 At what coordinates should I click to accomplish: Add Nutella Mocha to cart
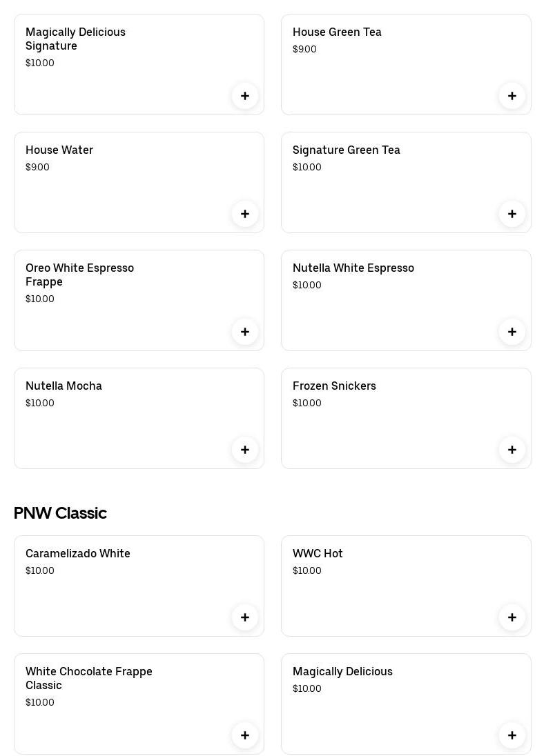(245, 450)
